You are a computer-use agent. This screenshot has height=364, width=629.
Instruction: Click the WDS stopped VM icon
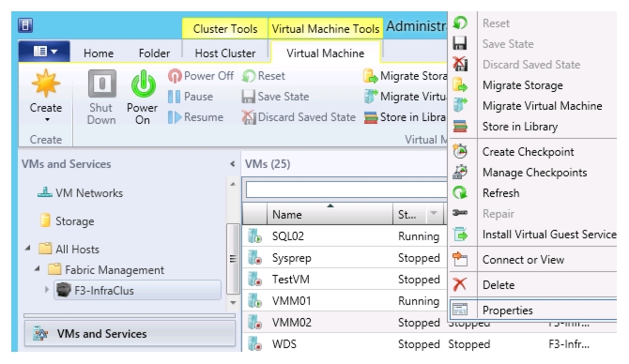pos(254,344)
